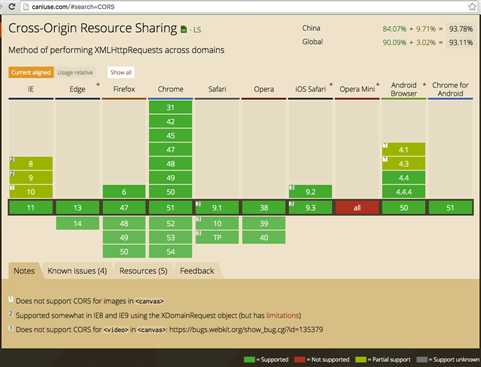Click the Firefox column header

[x=124, y=89]
